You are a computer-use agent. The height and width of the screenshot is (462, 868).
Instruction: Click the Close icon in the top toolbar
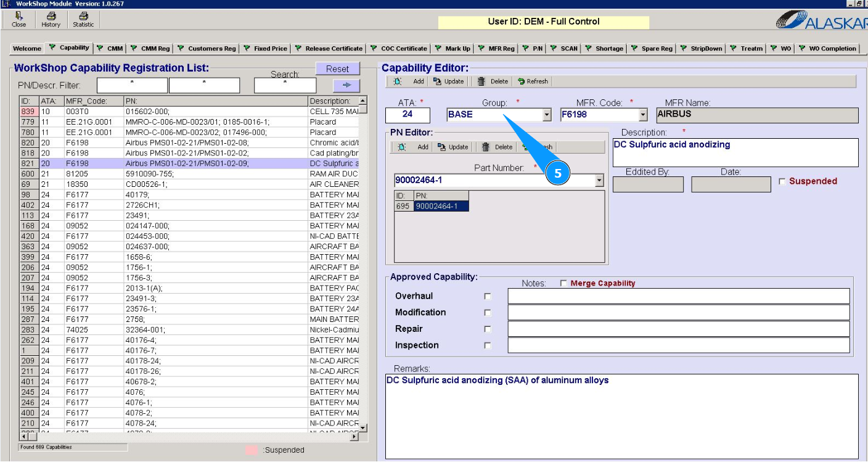tap(19, 20)
